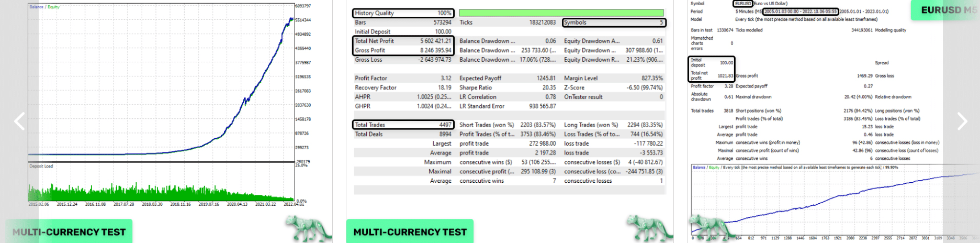Select MULTI-CURRENCY TEST badge on statistics slide

410,231
